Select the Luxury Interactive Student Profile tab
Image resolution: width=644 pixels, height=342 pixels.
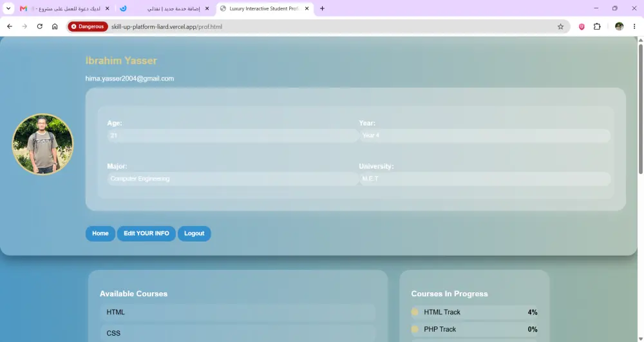265,8
